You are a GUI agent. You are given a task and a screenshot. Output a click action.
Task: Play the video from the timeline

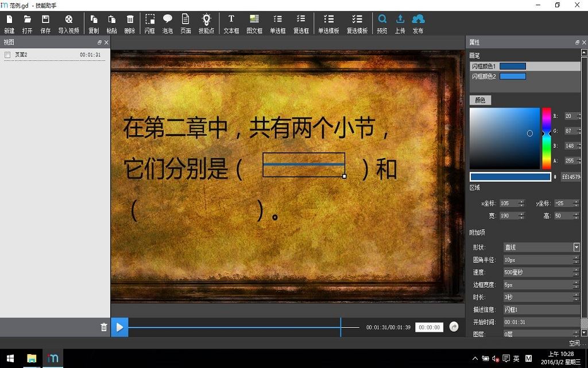(x=119, y=327)
